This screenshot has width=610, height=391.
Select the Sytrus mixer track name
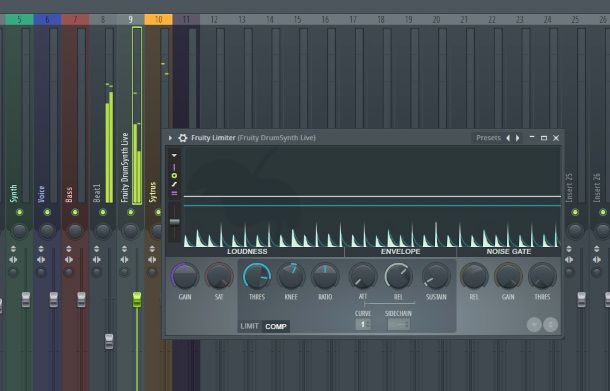152,192
